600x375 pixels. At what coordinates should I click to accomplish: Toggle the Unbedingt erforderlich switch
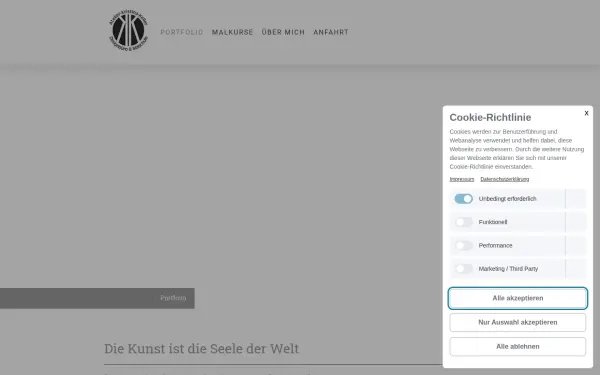tap(463, 199)
